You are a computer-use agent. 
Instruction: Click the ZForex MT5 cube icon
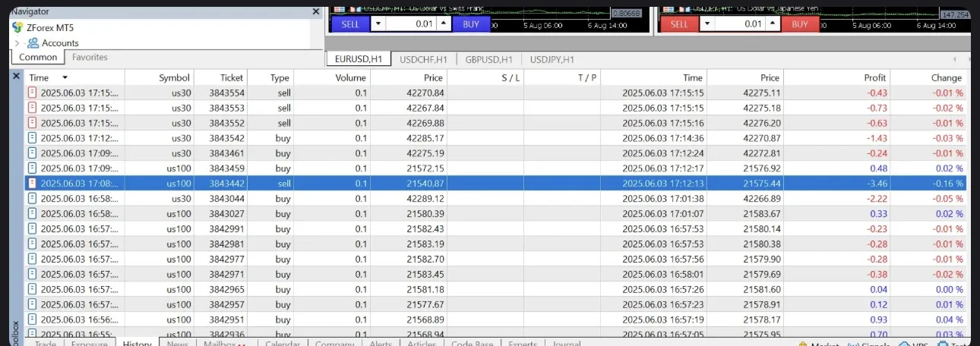tap(17, 27)
